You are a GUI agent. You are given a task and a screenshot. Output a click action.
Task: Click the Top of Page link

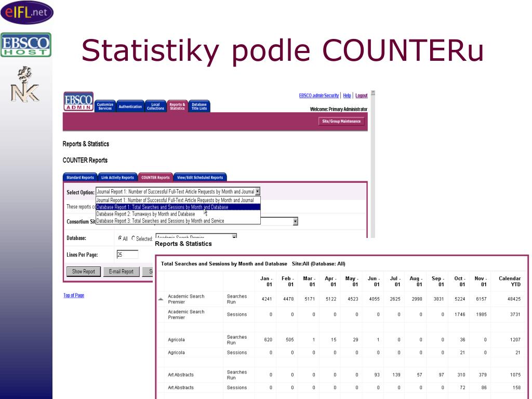[x=74, y=296]
